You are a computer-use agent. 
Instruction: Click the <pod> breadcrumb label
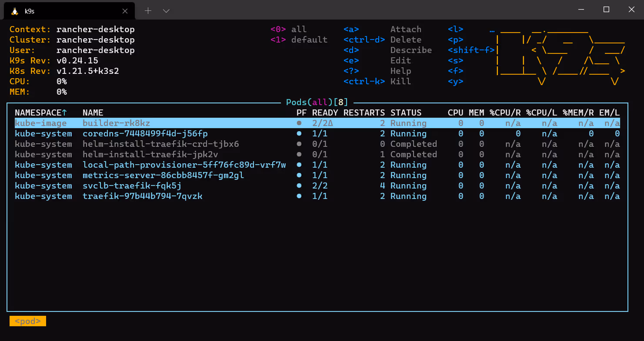(x=28, y=321)
